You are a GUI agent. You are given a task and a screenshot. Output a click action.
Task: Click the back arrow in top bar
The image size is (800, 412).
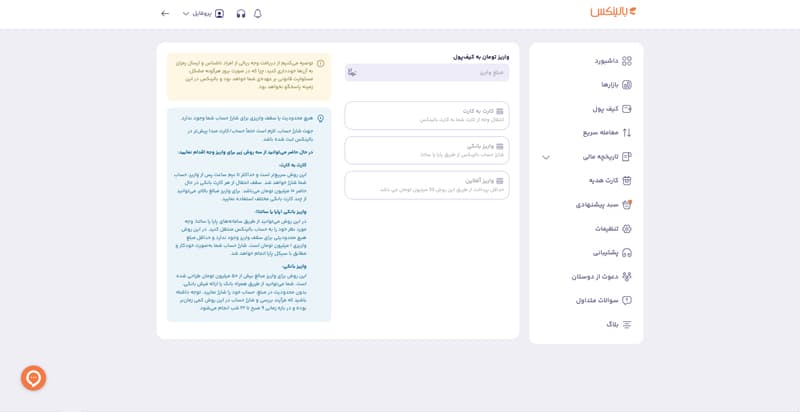[165, 13]
